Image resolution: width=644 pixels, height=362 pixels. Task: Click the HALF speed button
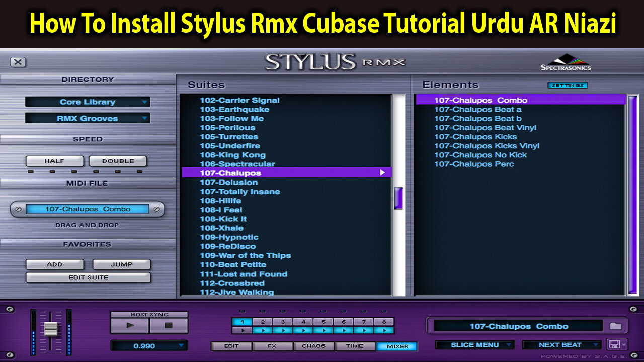click(54, 161)
